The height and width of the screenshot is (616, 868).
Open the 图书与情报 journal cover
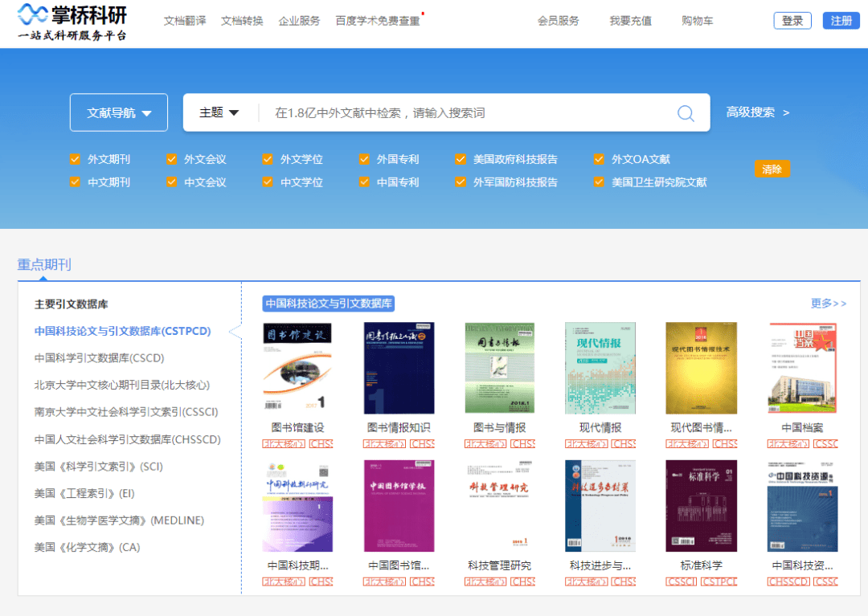pos(499,368)
